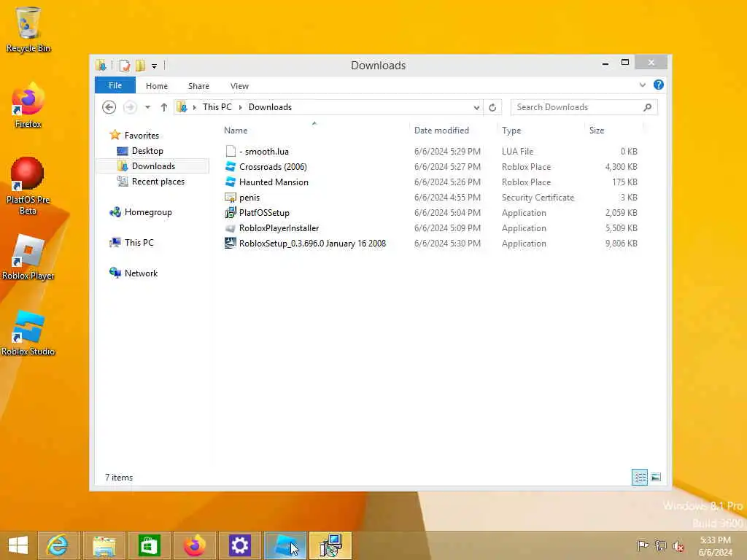
Task: Select Downloads in navigation pane
Action: (152, 166)
